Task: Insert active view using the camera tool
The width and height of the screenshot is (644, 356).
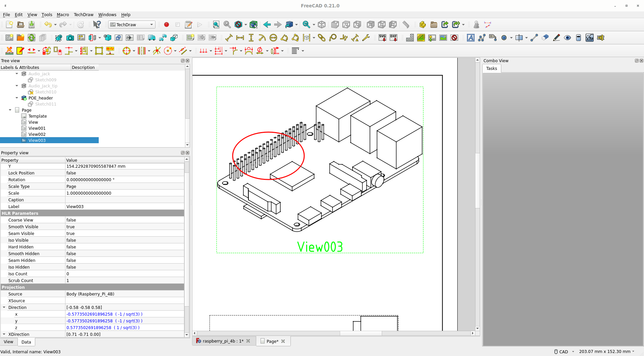Action: coord(70,38)
